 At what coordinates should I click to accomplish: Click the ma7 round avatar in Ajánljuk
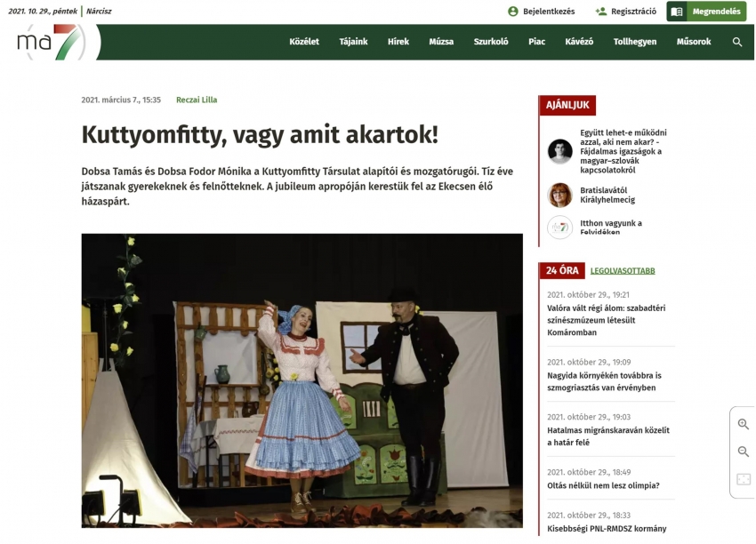tap(559, 227)
